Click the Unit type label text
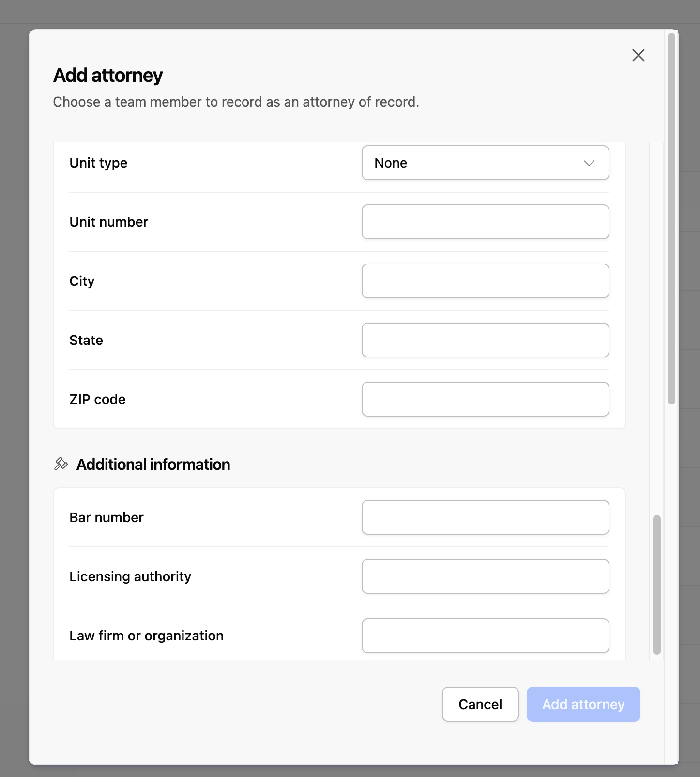The height and width of the screenshot is (777, 700). point(98,163)
